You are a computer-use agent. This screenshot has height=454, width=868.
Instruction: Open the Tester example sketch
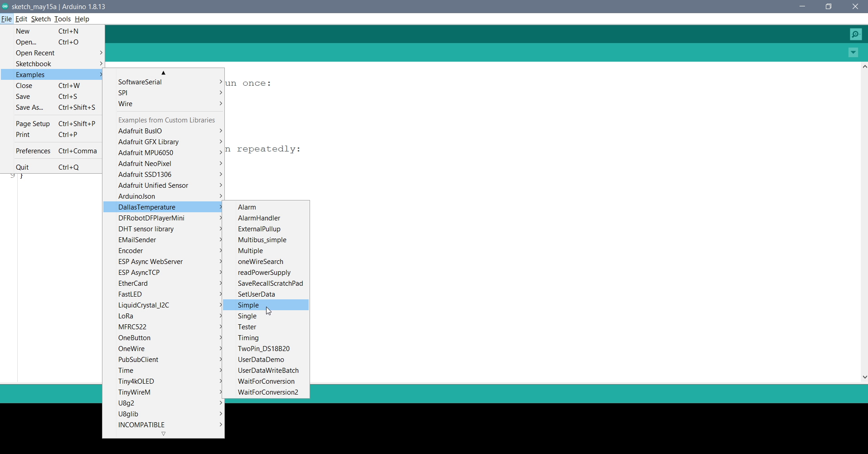(x=266, y=327)
